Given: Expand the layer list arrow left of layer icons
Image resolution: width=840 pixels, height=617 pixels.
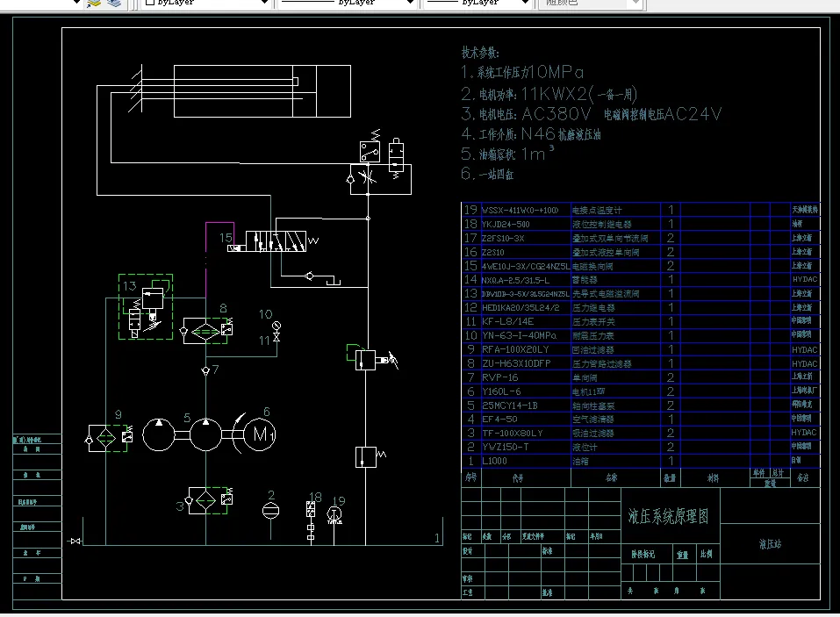Looking at the screenshot, I should 76,3.
